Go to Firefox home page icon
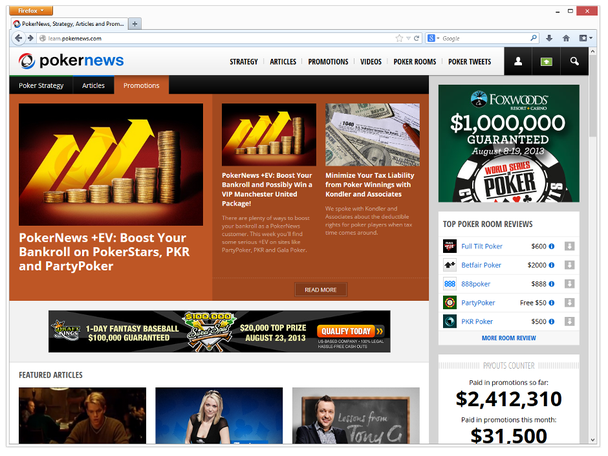608x456 pixels. [x=566, y=38]
